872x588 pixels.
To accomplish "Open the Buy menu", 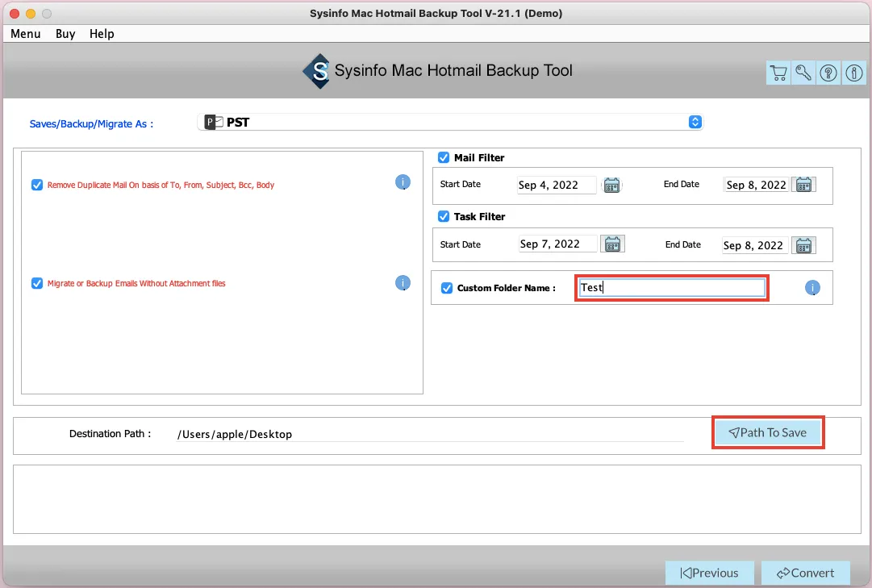I will (x=65, y=33).
